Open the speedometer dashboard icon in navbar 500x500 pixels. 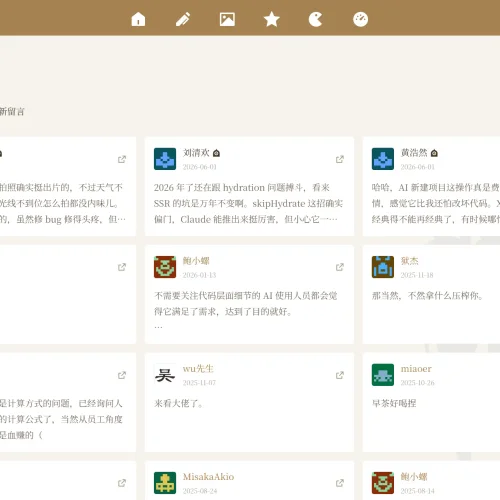click(x=360, y=19)
